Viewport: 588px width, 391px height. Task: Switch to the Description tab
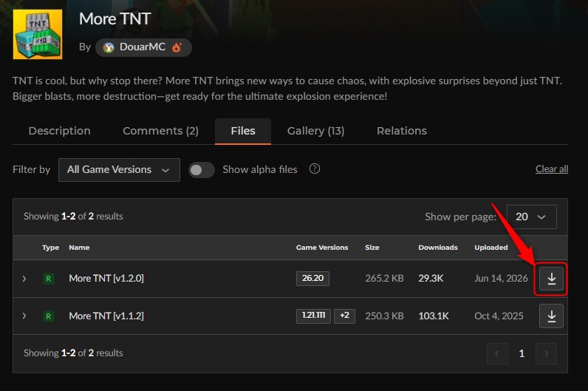pyautogui.click(x=60, y=131)
